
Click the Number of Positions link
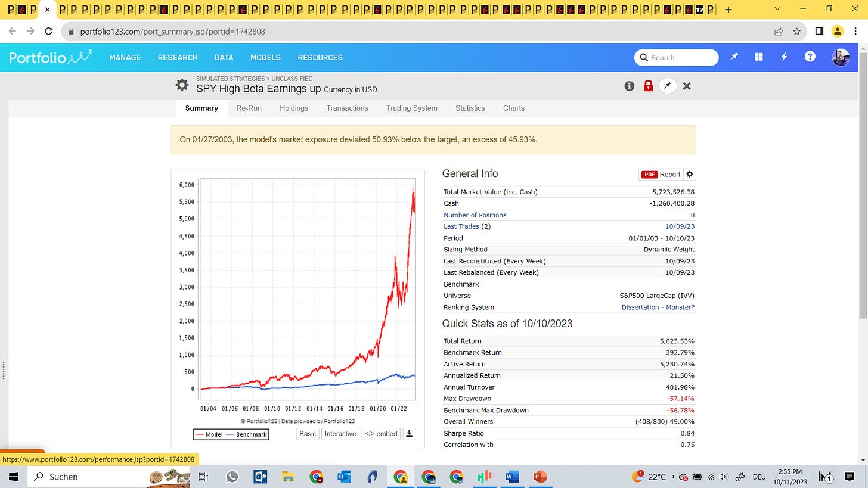[x=475, y=215]
